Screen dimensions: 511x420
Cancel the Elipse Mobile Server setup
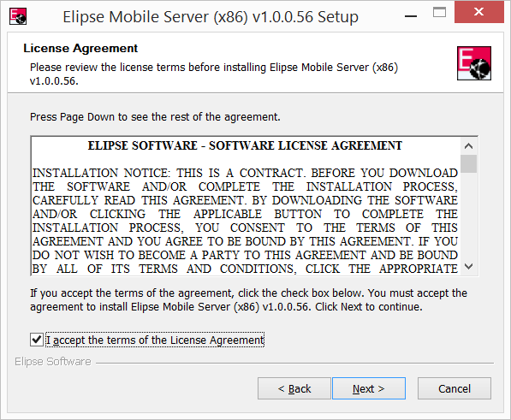click(455, 388)
